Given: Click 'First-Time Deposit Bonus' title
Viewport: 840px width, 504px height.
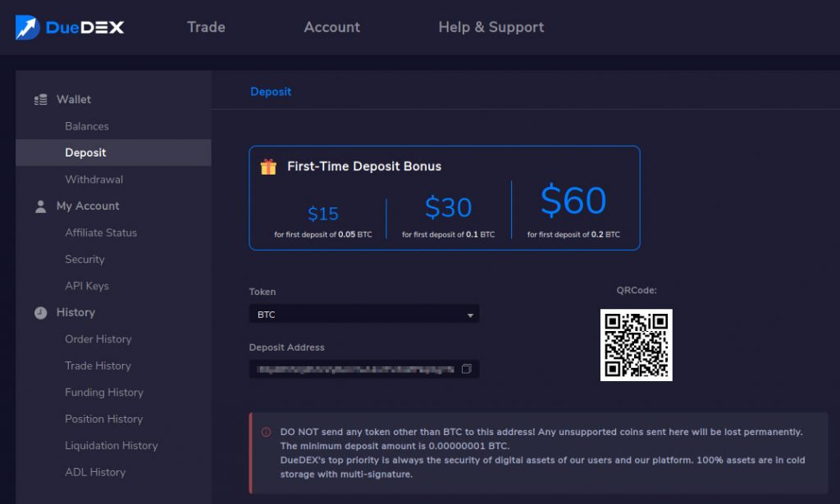Looking at the screenshot, I should 364,166.
